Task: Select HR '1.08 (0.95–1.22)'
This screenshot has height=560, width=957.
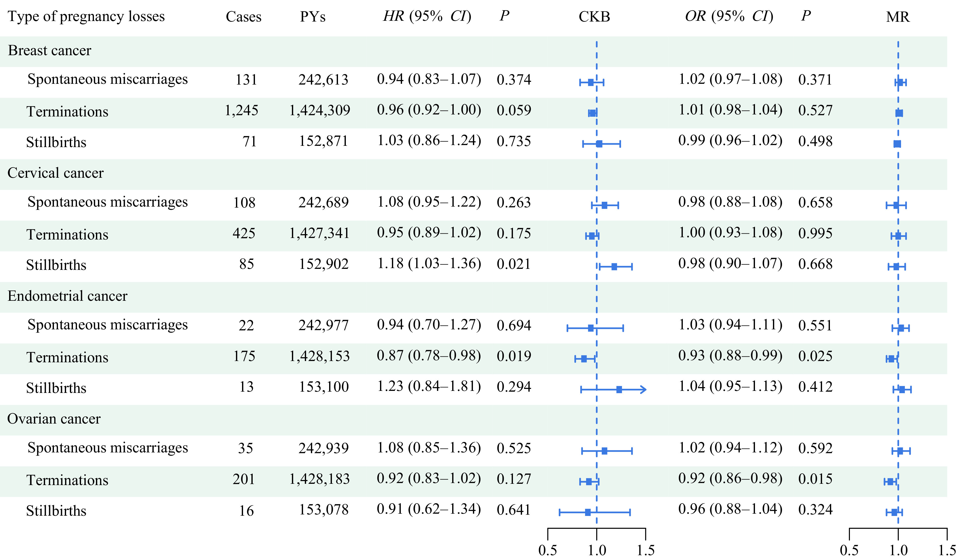Action: point(429,202)
